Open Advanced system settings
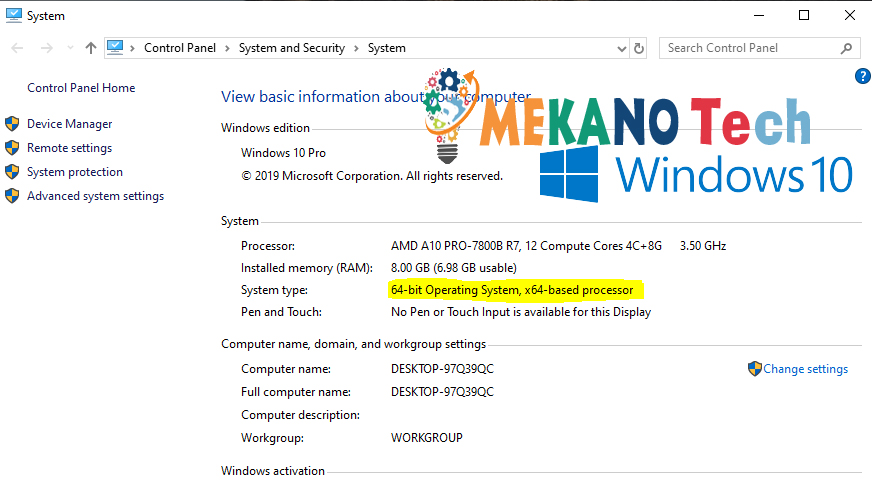 click(x=96, y=196)
